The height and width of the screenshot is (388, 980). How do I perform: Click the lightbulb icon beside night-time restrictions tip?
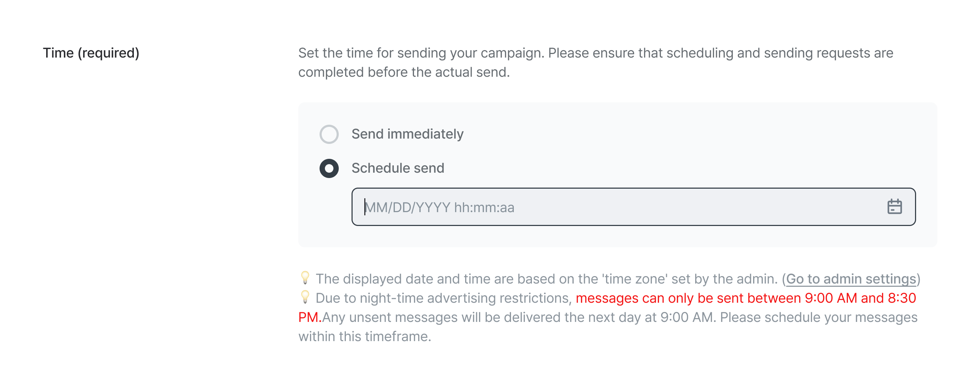click(305, 297)
